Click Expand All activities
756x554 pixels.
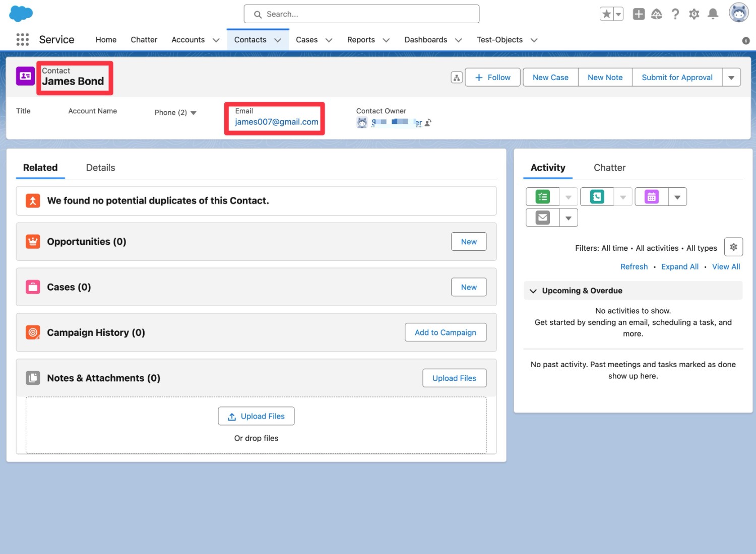click(x=680, y=267)
